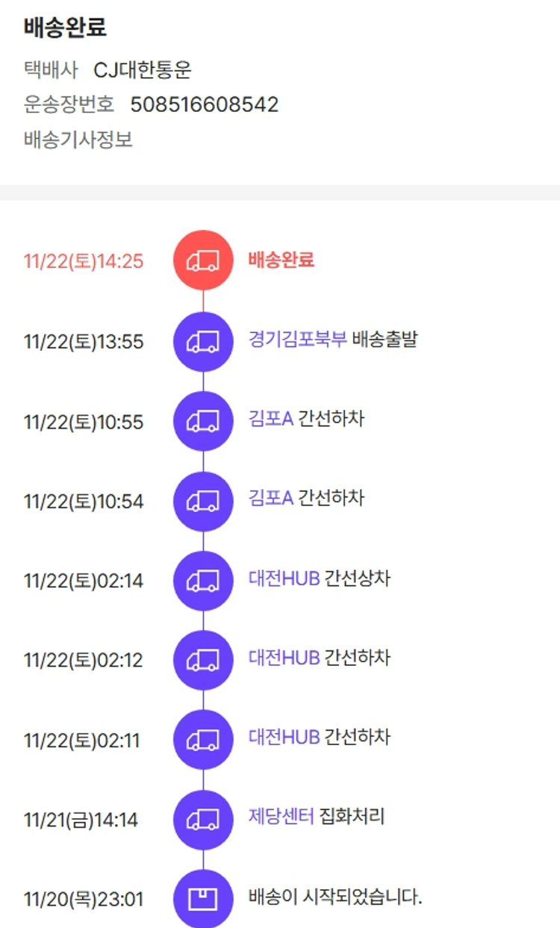Viewport: 560px width, 928px height.
Task: Click the truck icon beside 대전HUB 간선상차
Action: (203, 580)
